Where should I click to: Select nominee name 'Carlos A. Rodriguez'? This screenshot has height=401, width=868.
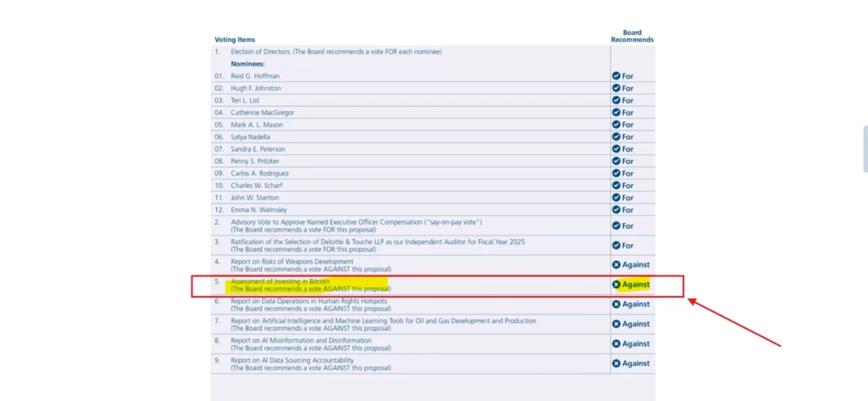tap(259, 173)
